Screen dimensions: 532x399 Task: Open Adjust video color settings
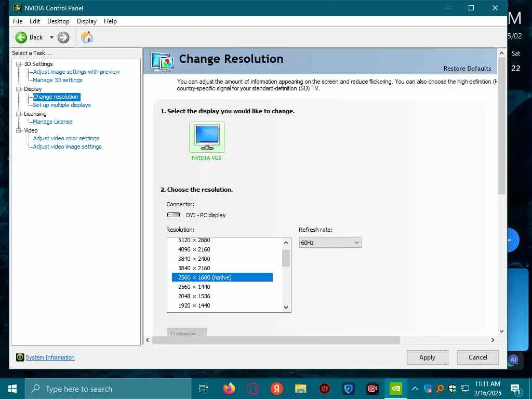(x=66, y=138)
